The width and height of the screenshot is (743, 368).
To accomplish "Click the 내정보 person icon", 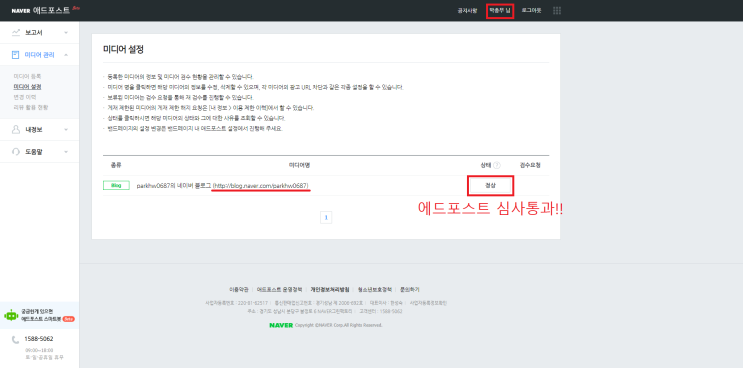I will point(16,129).
